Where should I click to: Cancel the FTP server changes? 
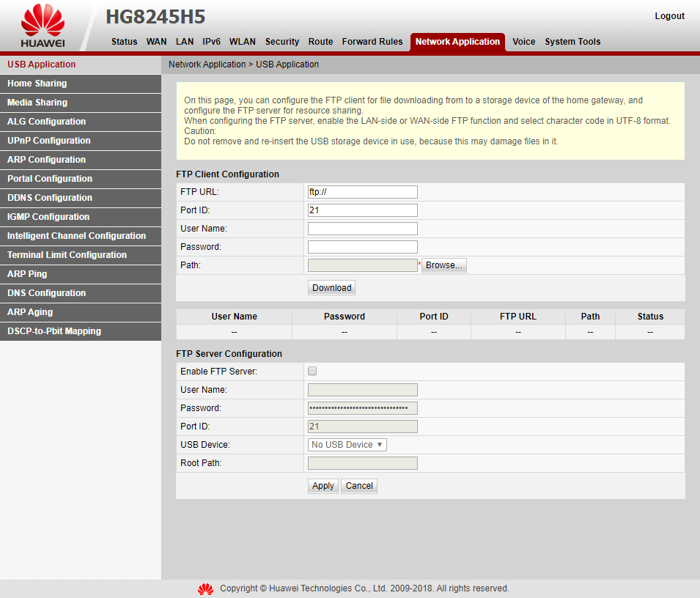358,486
